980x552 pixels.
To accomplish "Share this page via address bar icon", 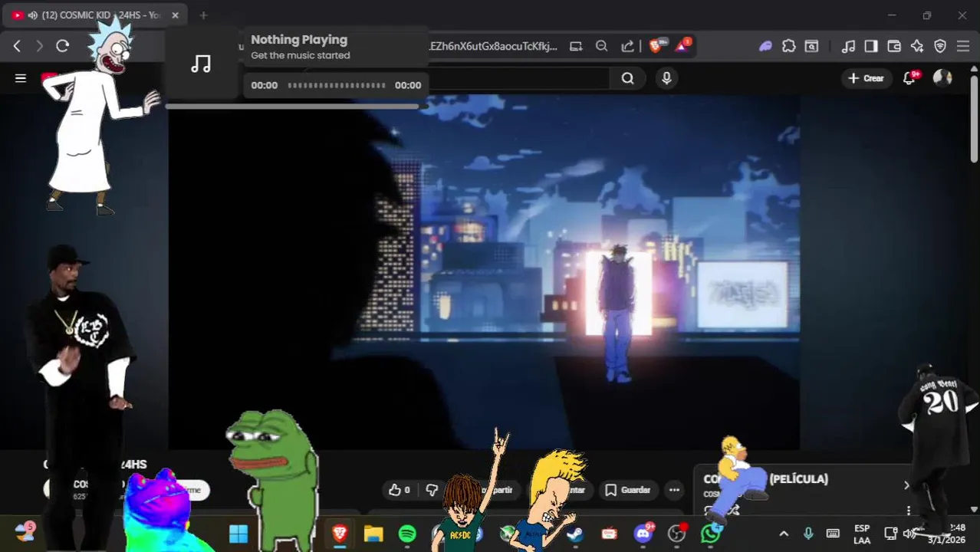I will pyautogui.click(x=627, y=46).
